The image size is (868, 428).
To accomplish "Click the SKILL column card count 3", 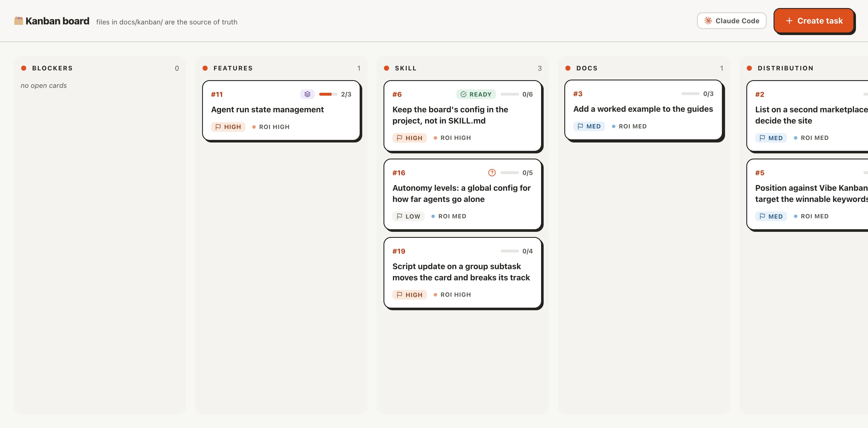I will pos(539,68).
